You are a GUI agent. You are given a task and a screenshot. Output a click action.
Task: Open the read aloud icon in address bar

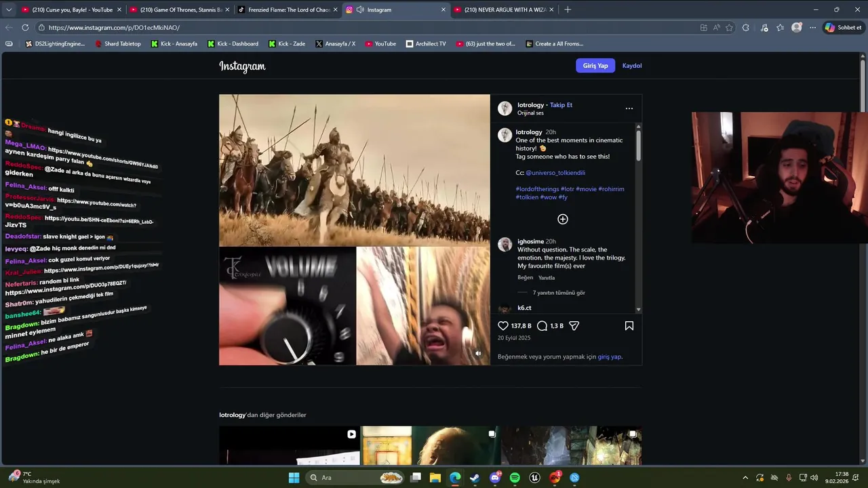pos(717,28)
